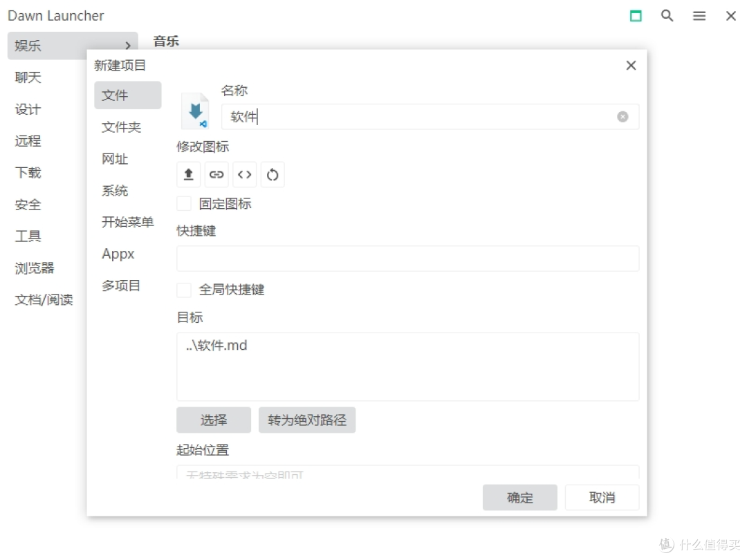Click the blue download app icon preview
Screen dimensions: 747x560
tap(194, 111)
